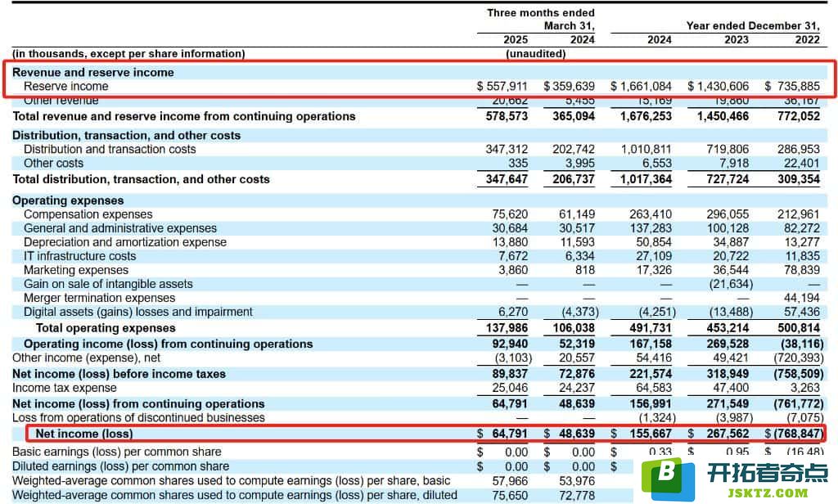Select 'Loss from operations of discontinued businesses' label
Viewport: 838px width, 504px height.
(x=138, y=417)
